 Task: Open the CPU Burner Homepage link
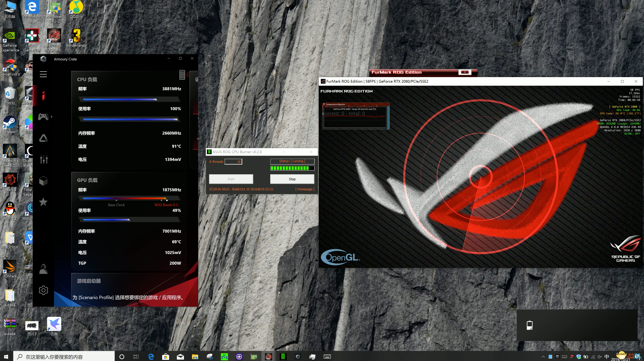point(304,189)
